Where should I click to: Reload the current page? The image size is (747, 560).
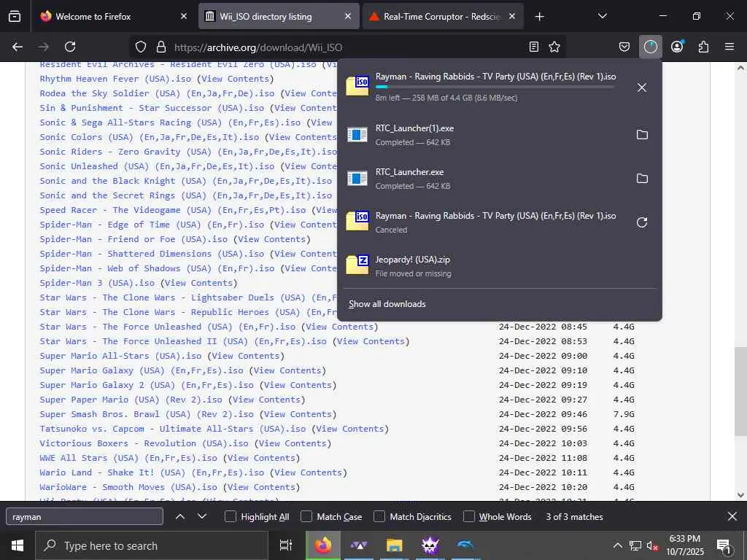[70, 47]
